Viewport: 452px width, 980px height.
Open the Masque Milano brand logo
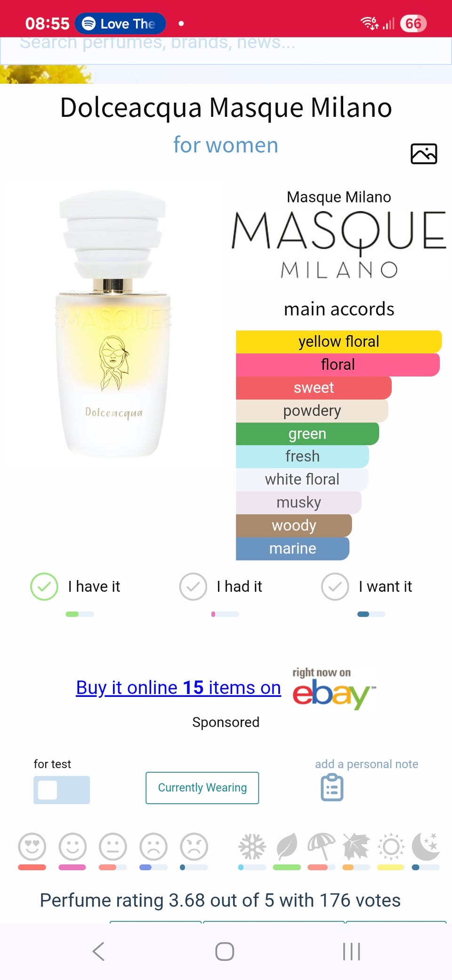coord(339,244)
